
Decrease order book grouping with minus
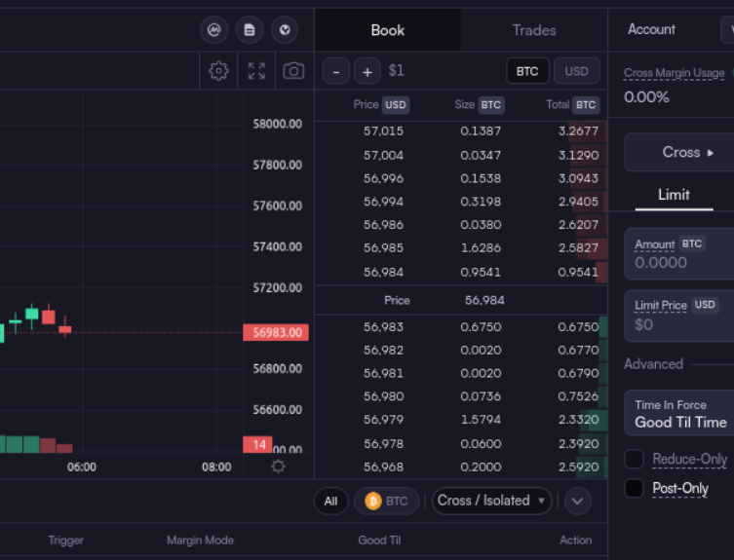pos(335,71)
